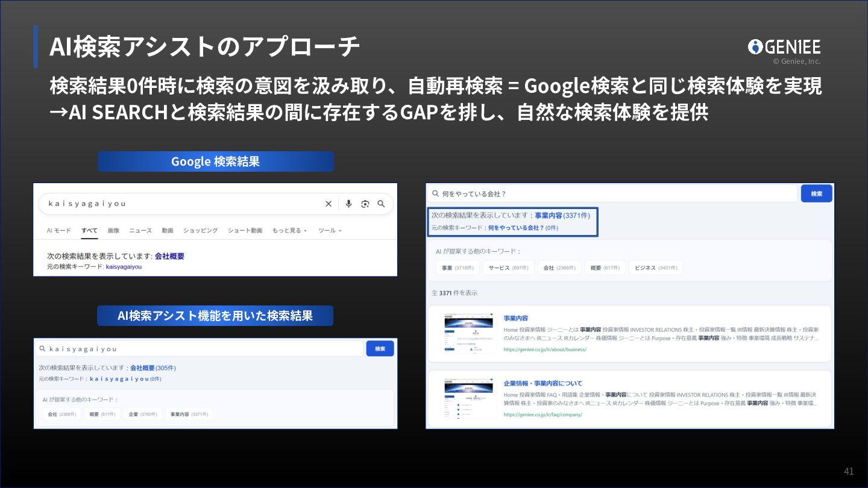This screenshot has height=488, width=868.
Task: Click the slide title AI検索アシストのアプローチ
Action: point(205,47)
